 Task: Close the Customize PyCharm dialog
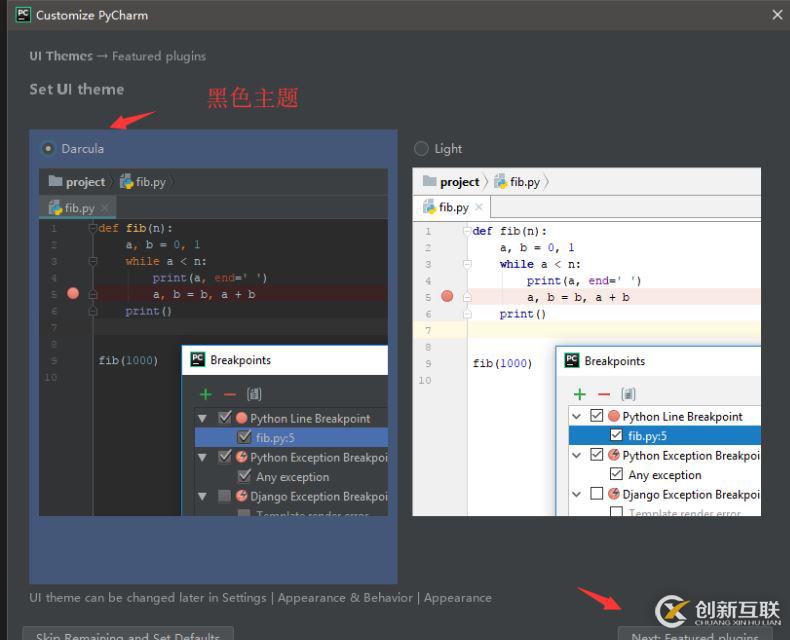click(x=777, y=15)
